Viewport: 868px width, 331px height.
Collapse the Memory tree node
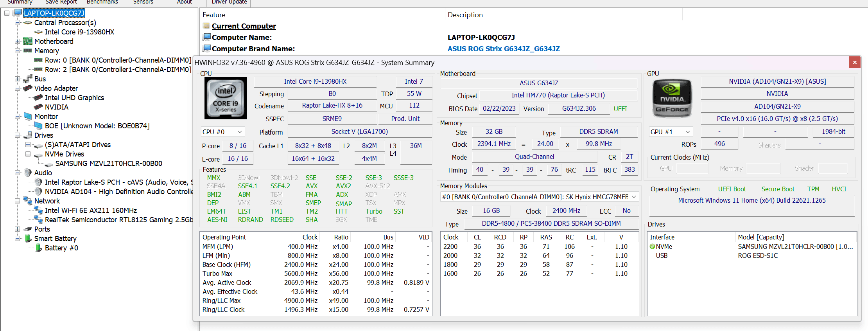pyautogui.click(x=17, y=50)
